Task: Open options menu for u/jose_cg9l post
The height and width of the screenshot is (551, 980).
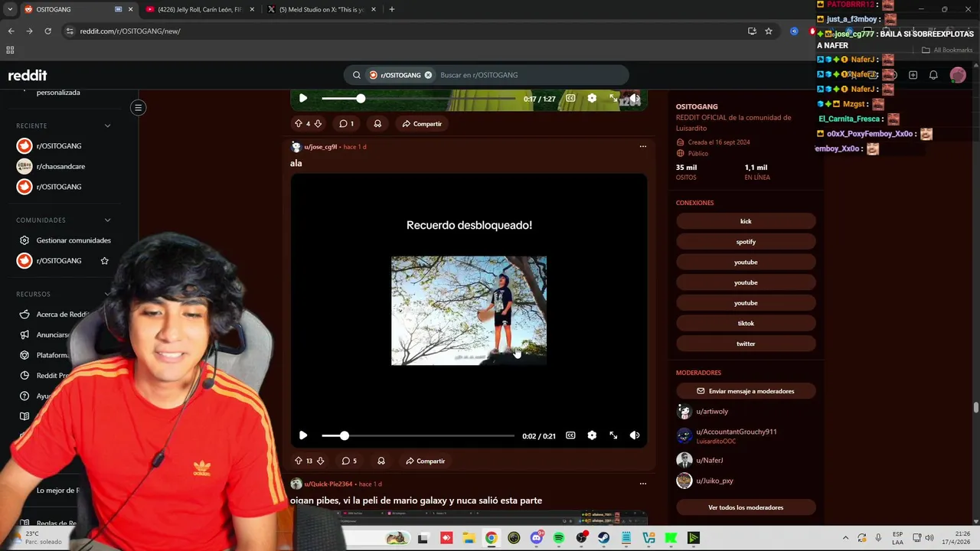Action: click(x=642, y=146)
